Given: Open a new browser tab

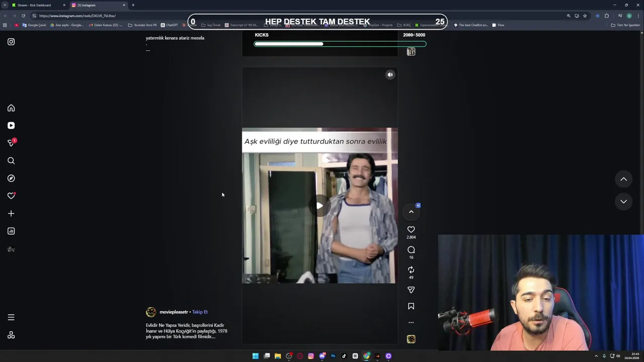Looking at the screenshot, I should (x=133, y=5).
